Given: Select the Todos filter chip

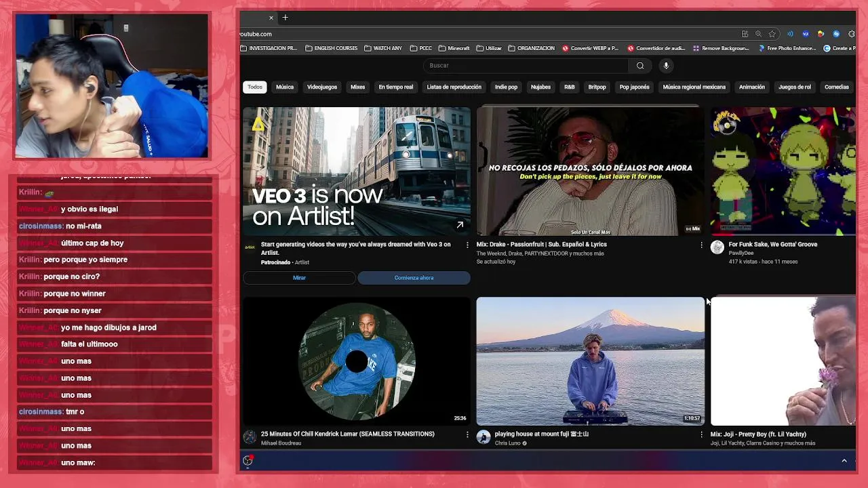Looking at the screenshot, I should click(255, 87).
